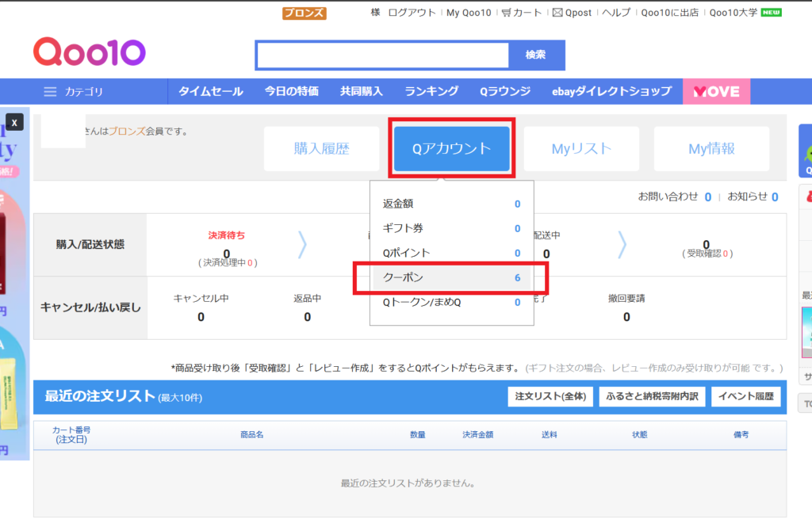The height and width of the screenshot is (523, 812).
Task: Click the ログアウト link
Action: tap(412, 13)
